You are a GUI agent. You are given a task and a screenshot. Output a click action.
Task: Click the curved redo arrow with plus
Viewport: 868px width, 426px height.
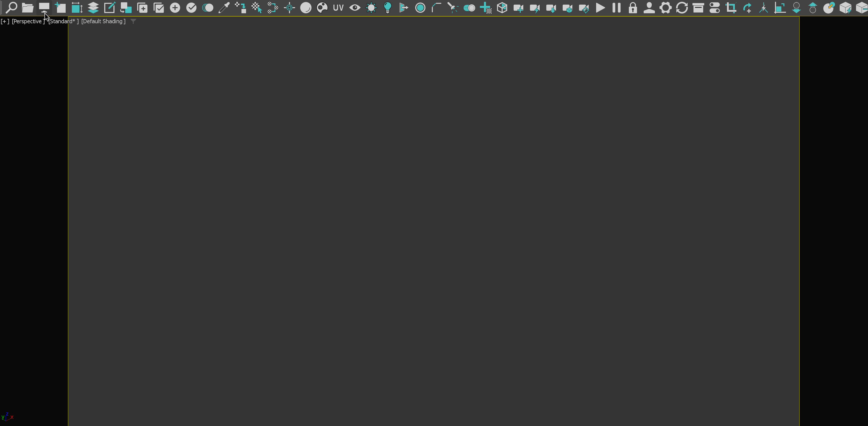click(747, 7)
